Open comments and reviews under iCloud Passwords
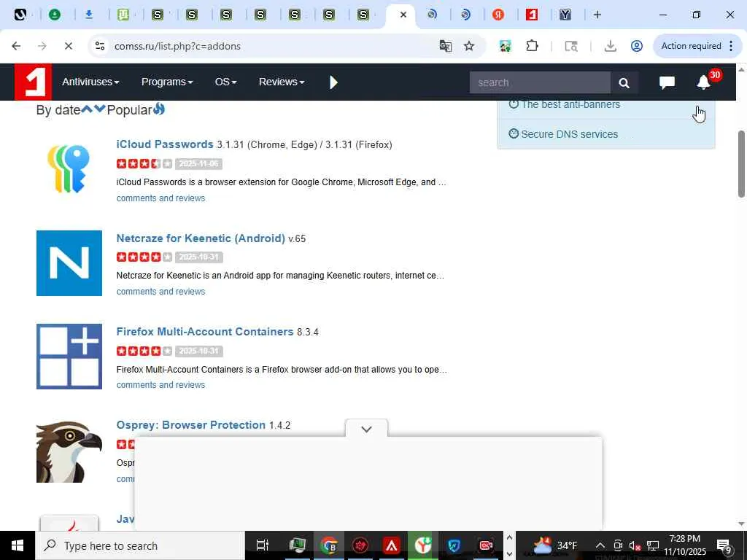The height and width of the screenshot is (560, 747). click(161, 198)
